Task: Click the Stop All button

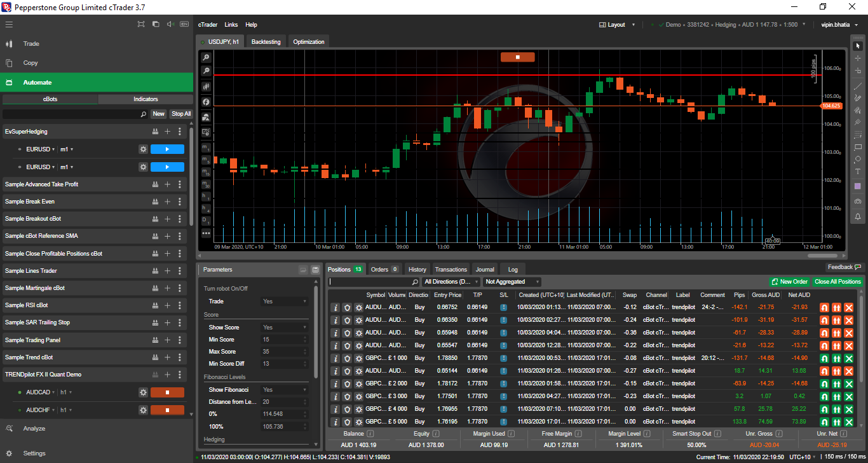Action: (x=181, y=114)
